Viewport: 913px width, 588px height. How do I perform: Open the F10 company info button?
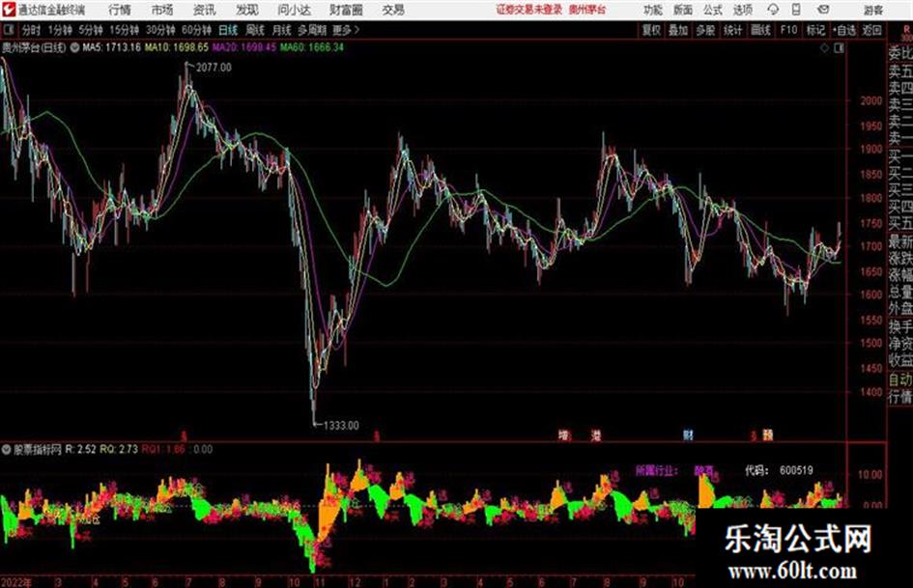(788, 30)
